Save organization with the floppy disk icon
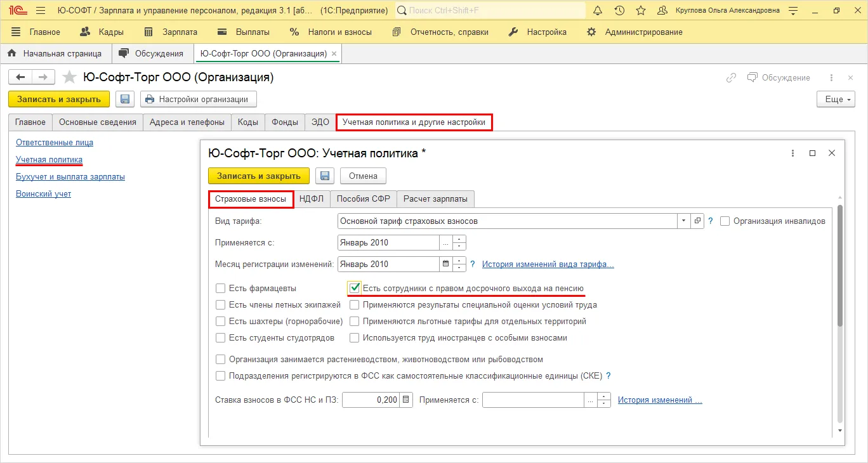The height and width of the screenshot is (463, 868). coord(125,100)
